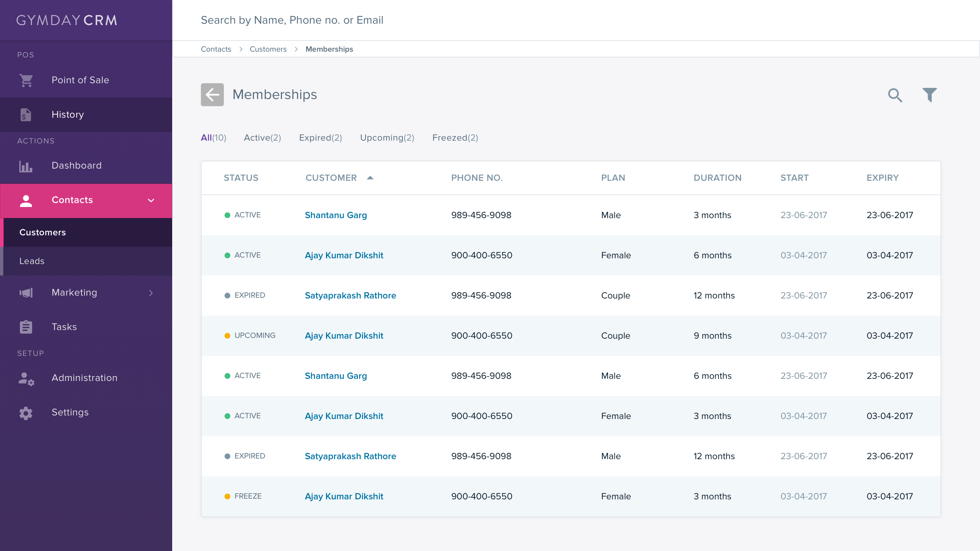
Task: Open Tasks clipboard icon
Action: [x=26, y=327]
